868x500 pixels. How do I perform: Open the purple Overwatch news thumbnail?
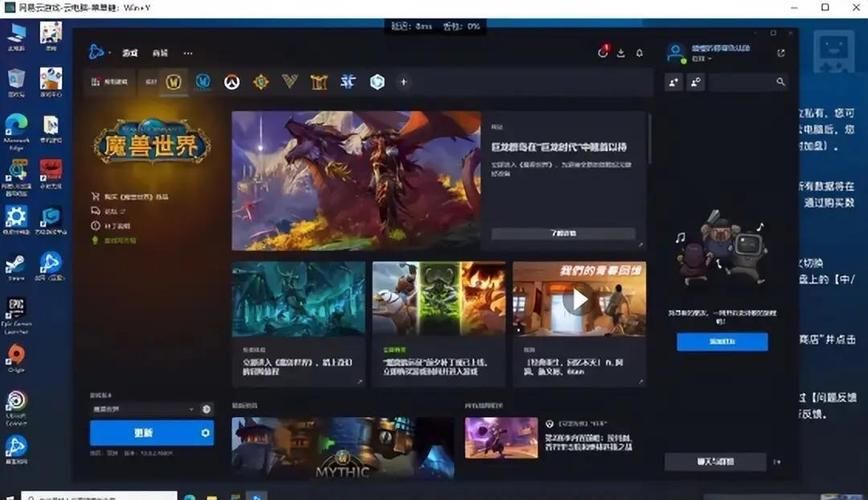coord(502,437)
